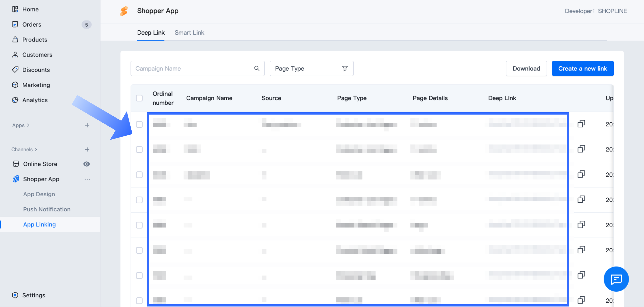Screen dimensions: 644x307
Task: Click the plus icon next to Channels
Action: coord(87,149)
